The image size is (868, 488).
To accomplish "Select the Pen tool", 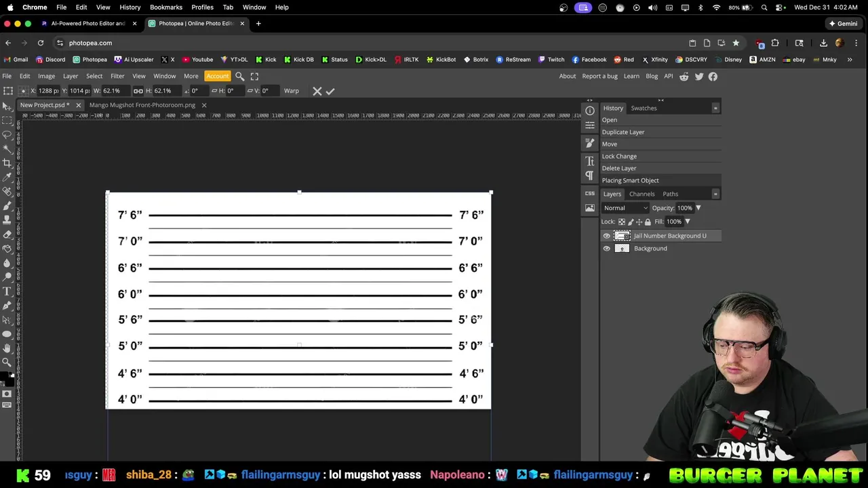I will pyautogui.click(x=7, y=305).
